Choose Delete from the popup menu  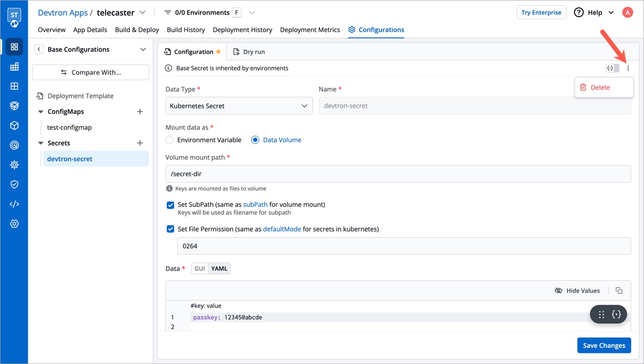[x=600, y=88]
